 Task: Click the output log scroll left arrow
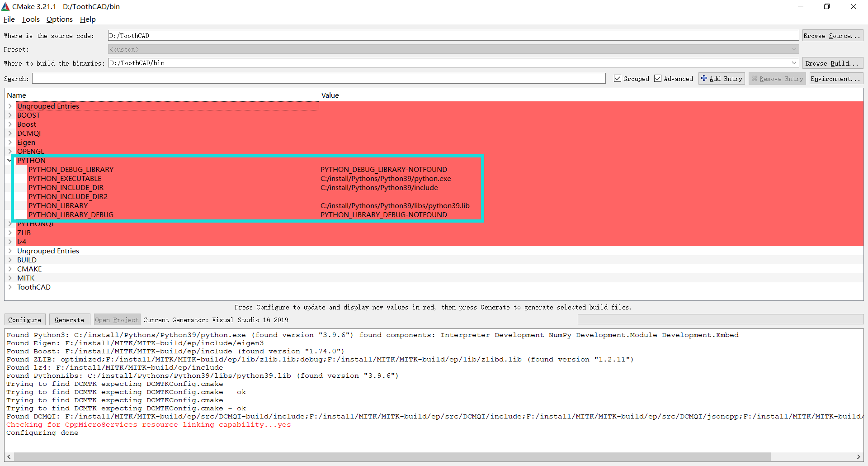tap(9, 456)
